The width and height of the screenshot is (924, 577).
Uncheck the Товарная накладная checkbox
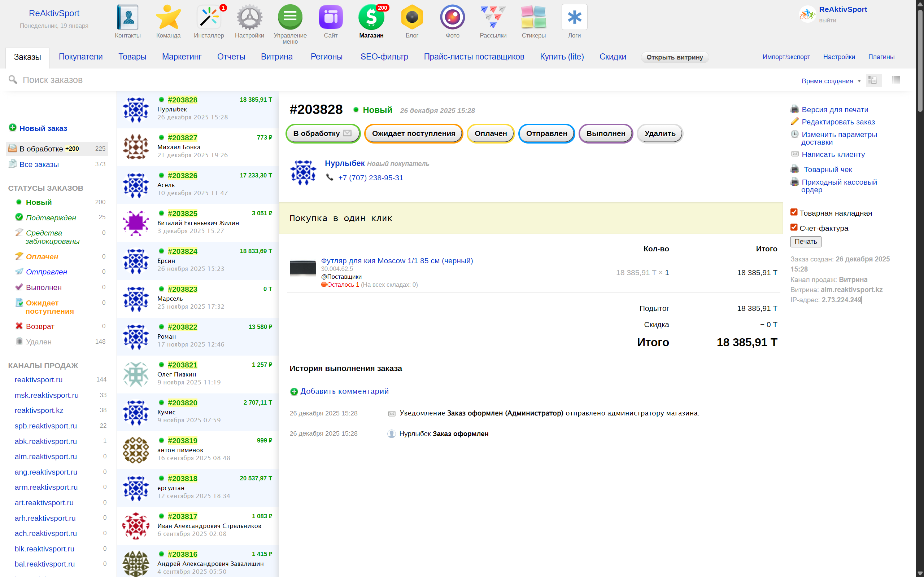click(794, 212)
